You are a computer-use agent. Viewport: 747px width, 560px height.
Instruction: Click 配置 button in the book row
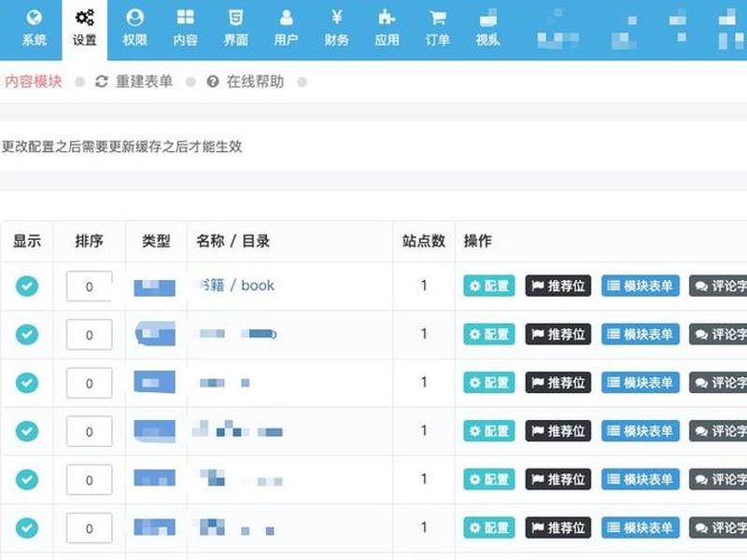click(488, 286)
